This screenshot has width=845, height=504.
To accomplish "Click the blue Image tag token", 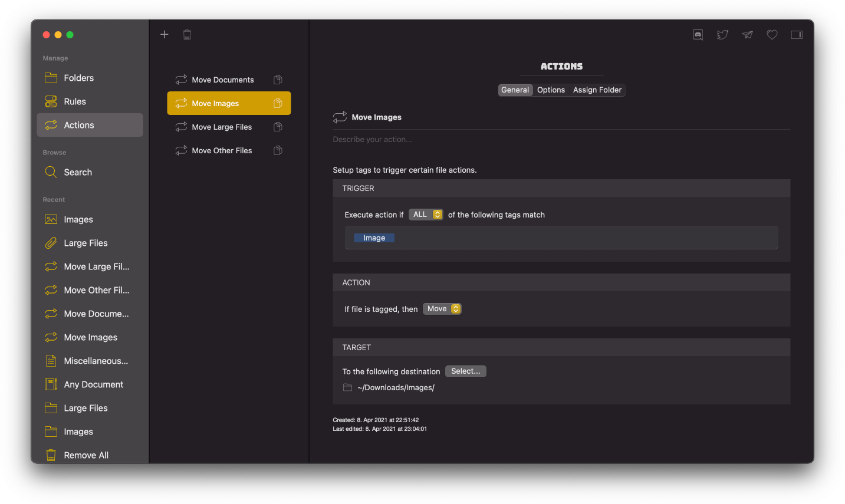I will click(x=374, y=238).
